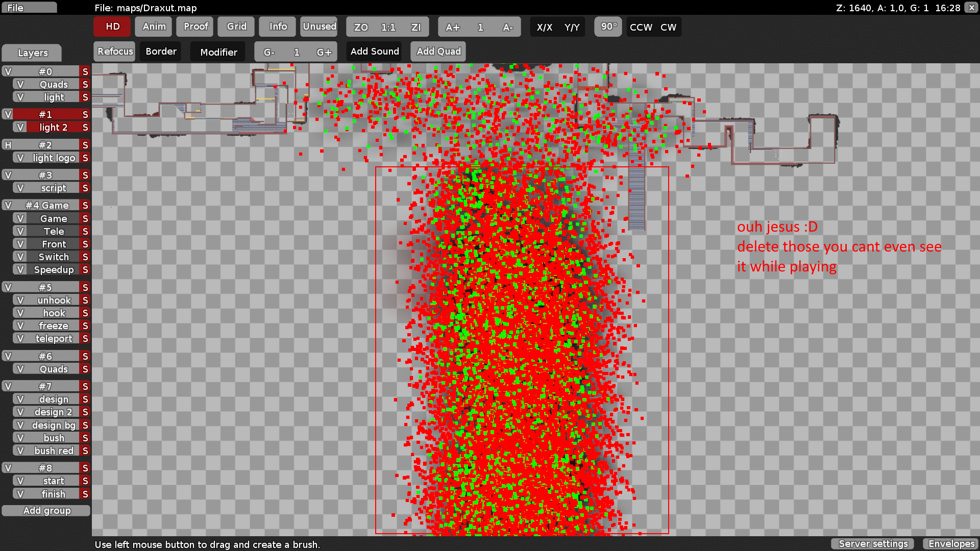The image size is (980, 551).
Task: Rotate brush clockwise with CW
Action: click(x=668, y=27)
